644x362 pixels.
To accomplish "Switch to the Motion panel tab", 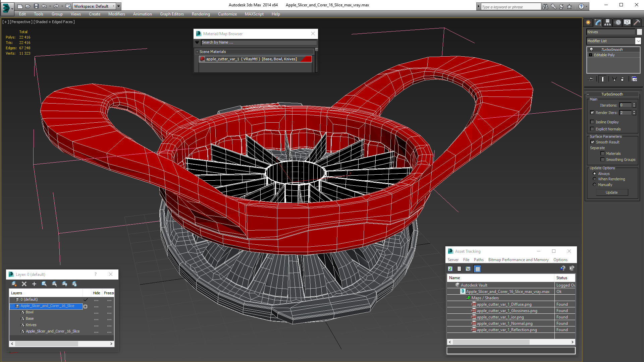I will (x=618, y=22).
